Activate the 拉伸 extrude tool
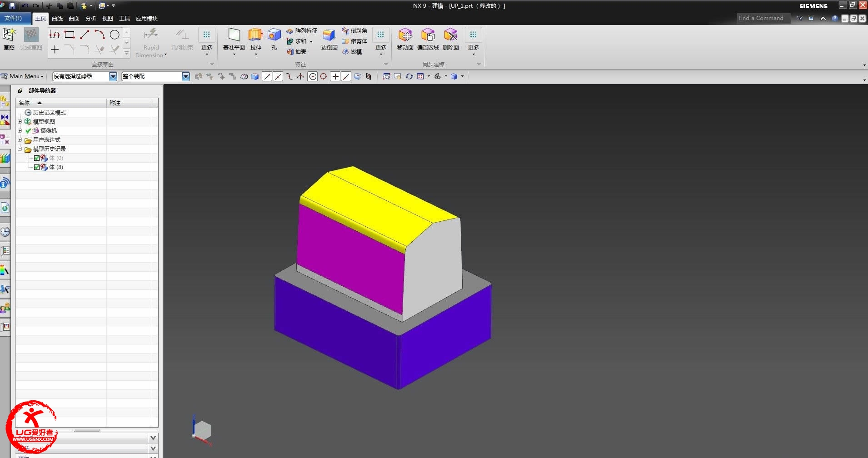This screenshot has height=458, width=868. 256,40
